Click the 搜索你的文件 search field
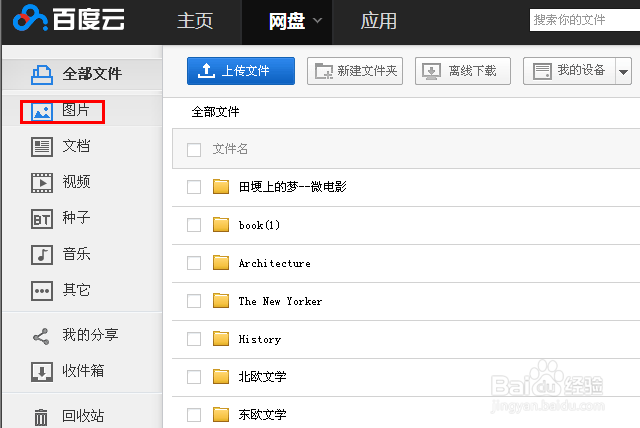Screen dimensions: 640x428 pyautogui.click(x=584, y=20)
